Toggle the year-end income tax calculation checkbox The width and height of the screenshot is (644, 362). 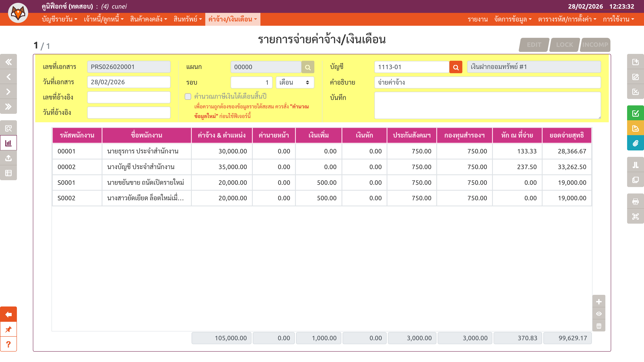coord(188,97)
